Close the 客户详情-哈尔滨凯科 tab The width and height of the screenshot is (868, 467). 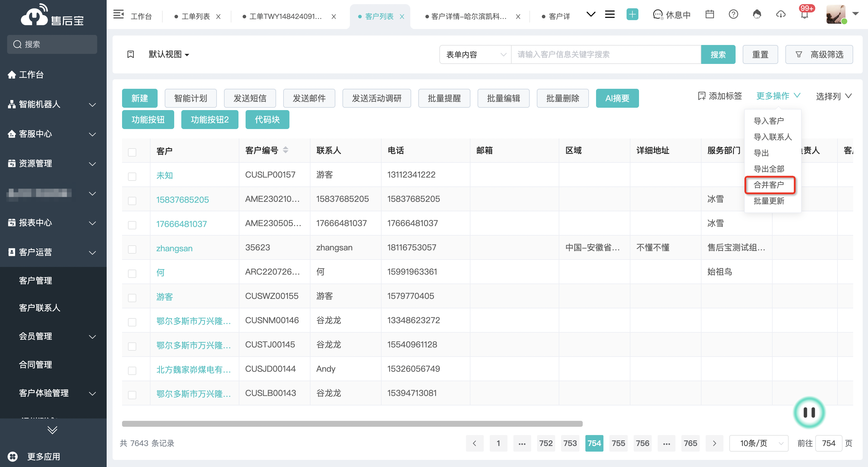(518, 17)
